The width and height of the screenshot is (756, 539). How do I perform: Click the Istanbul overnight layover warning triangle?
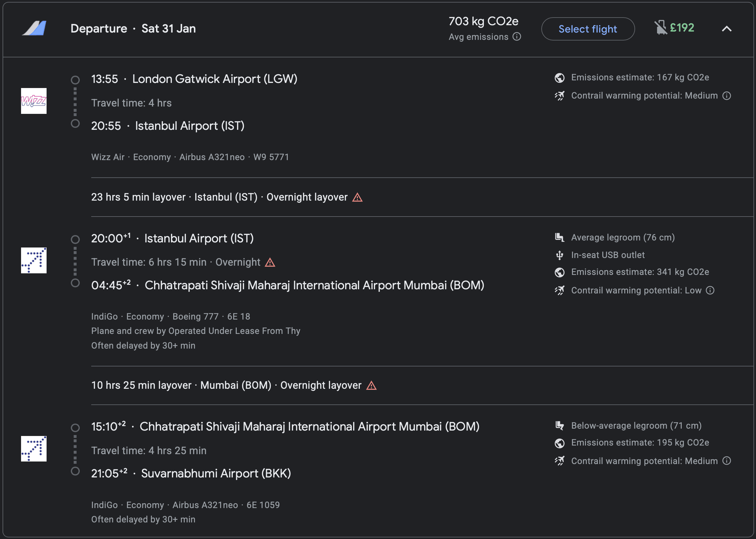pyautogui.click(x=357, y=197)
